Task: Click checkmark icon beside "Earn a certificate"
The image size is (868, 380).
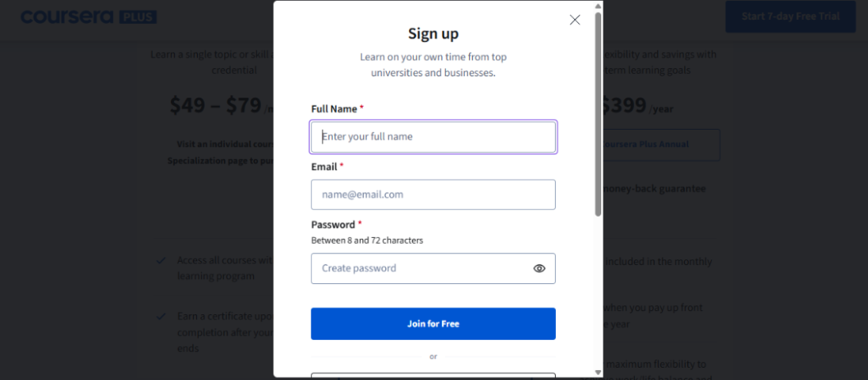Action: click(162, 316)
